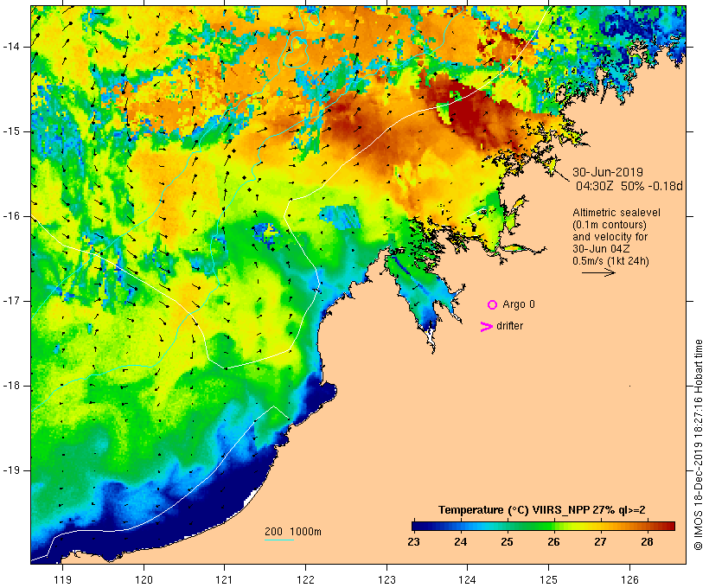
Task: Click the longitude axis label 126
Action: 629,579
